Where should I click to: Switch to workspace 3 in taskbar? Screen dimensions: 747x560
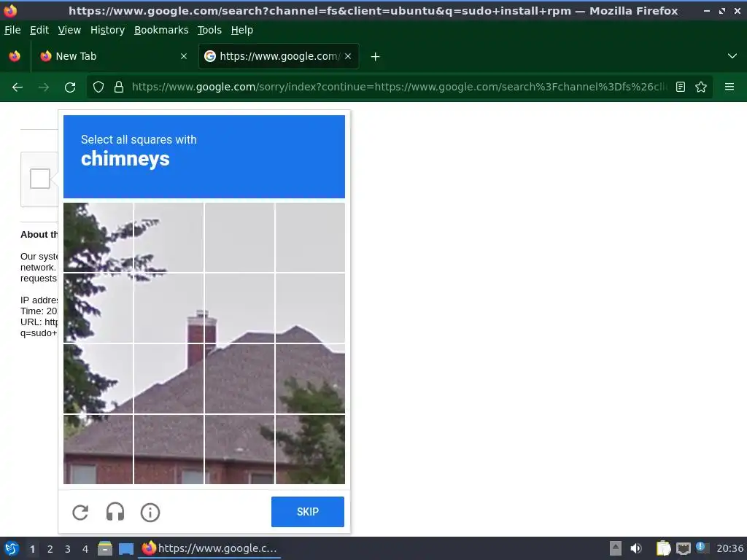[x=68, y=549]
